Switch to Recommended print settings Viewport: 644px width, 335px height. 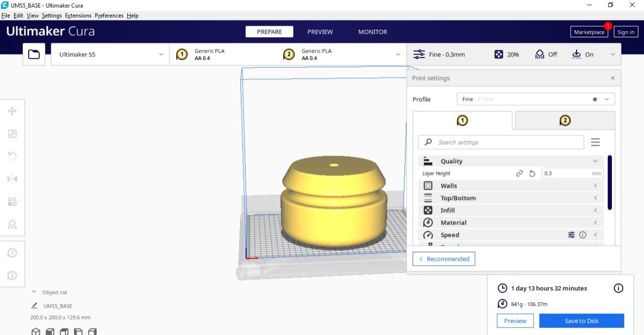pyautogui.click(x=444, y=259)
